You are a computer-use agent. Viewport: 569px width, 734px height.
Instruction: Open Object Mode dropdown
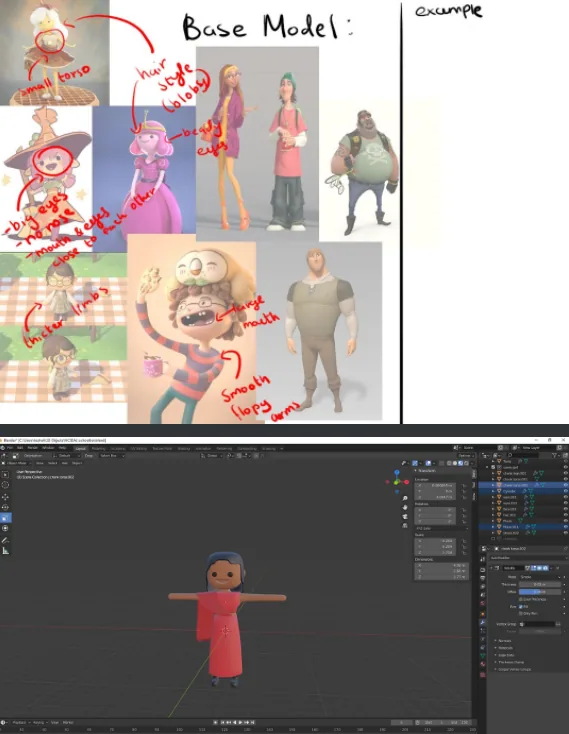pos(16,463)
